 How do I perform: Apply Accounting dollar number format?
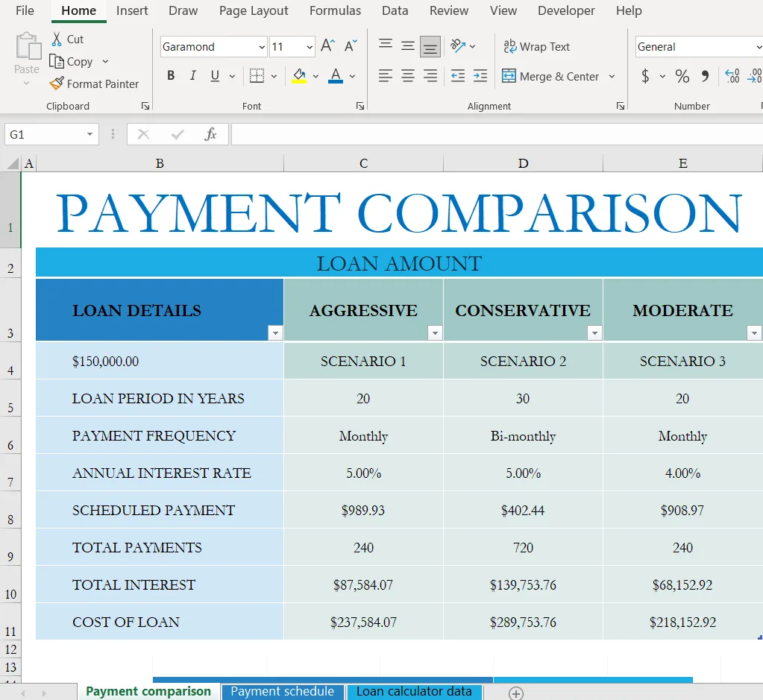pos(645,76)
